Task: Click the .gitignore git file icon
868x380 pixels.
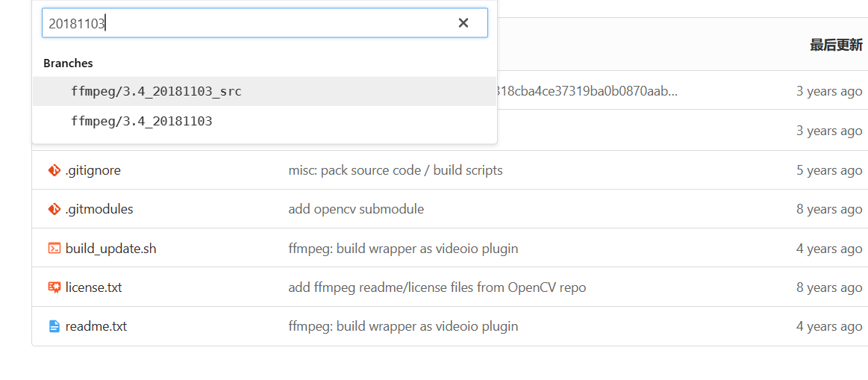Action: (54, 170)
